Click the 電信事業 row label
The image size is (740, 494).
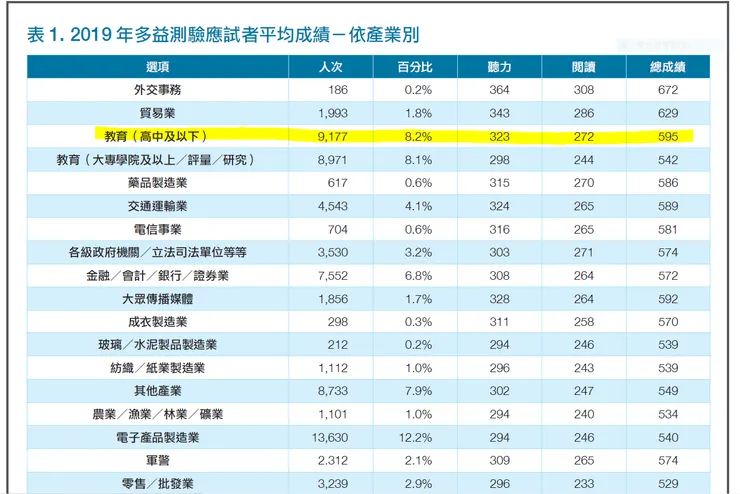click(x=158, y=230)
